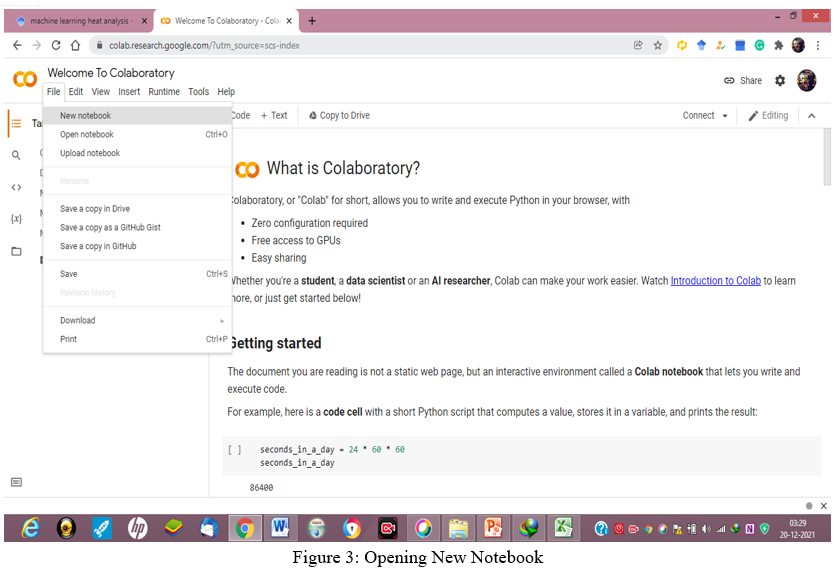Close the bottom status bar with X
Viewport: 835px width, 575px height.
click(823, 506)
